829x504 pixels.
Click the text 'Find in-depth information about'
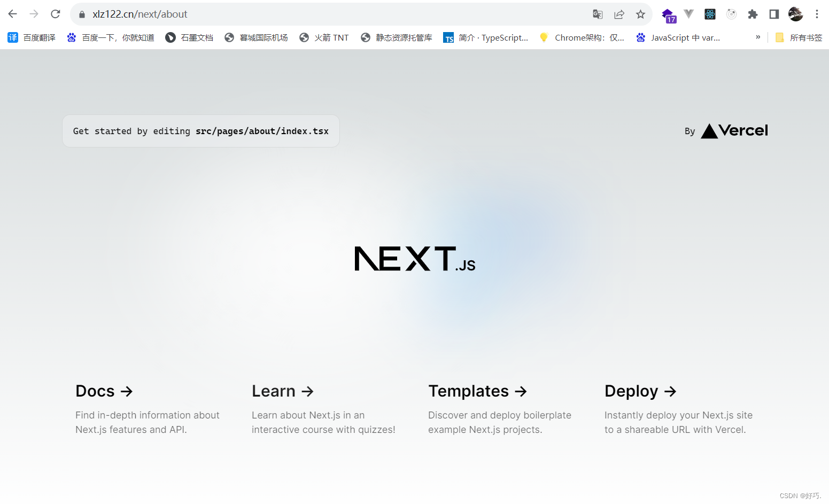click(148, 415)
